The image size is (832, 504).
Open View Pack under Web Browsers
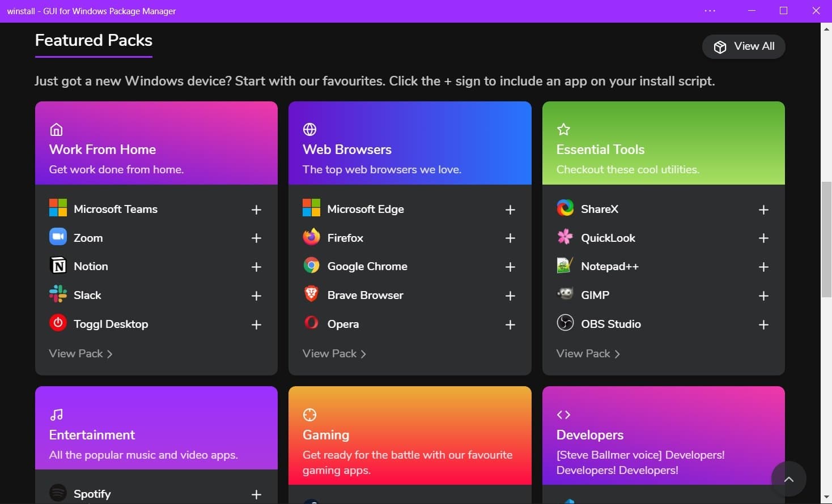pyautogui.click(x=334, y=353)
